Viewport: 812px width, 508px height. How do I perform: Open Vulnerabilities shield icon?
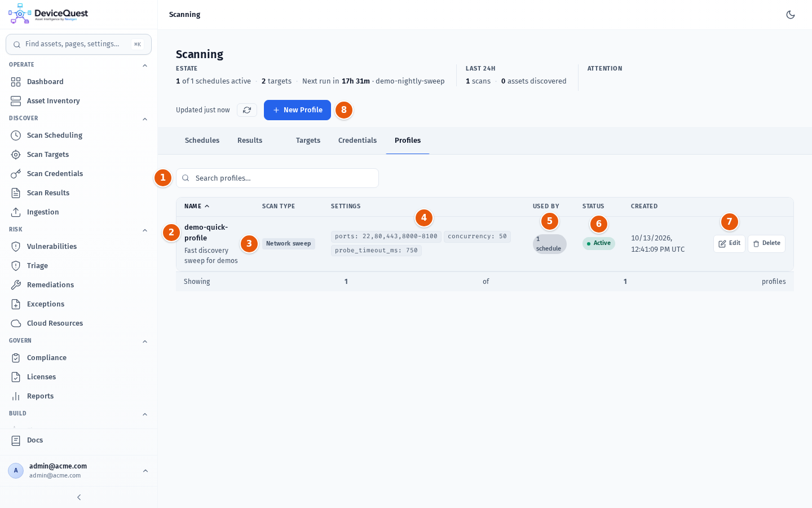[x=16, y=247]
